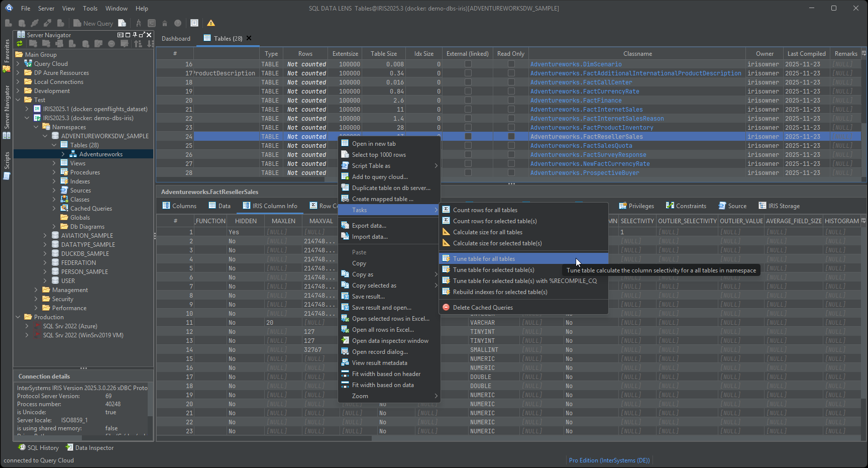Sort by the Table Size column header
The image size is (868, 468).
coord(384,54)
